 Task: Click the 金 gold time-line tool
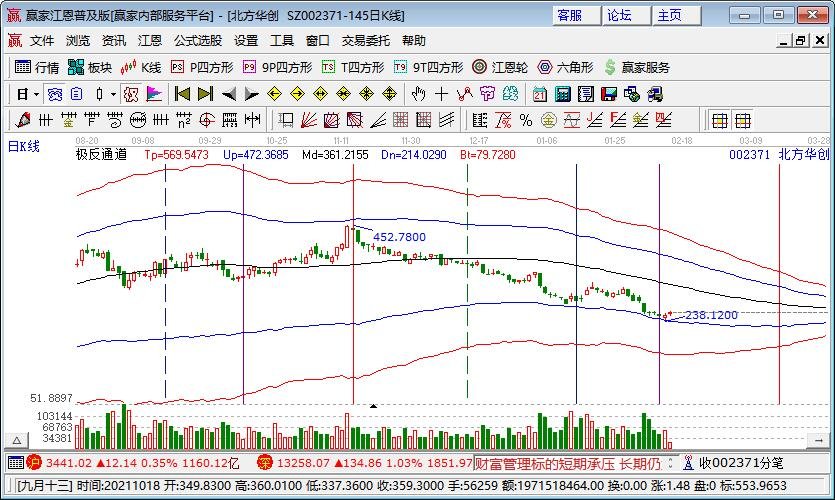[68, 120]
